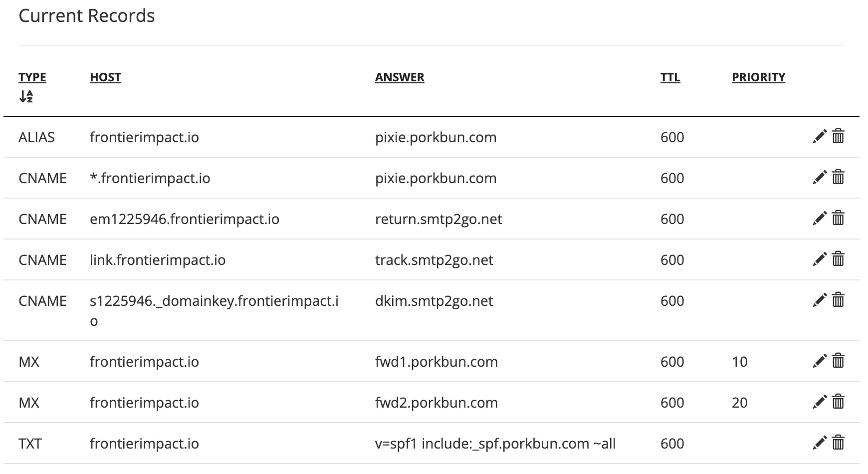Sort records by ANSWER column

click(x=400, y=77)
